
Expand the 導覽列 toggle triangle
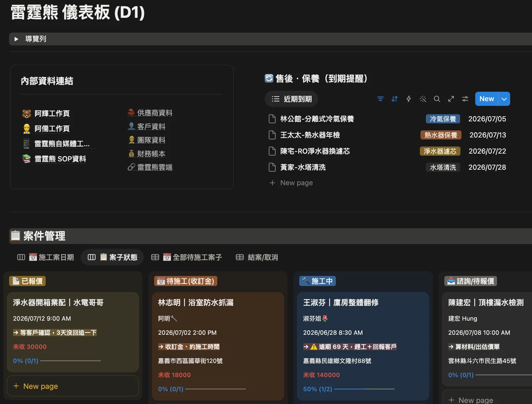tap(16, 39)
